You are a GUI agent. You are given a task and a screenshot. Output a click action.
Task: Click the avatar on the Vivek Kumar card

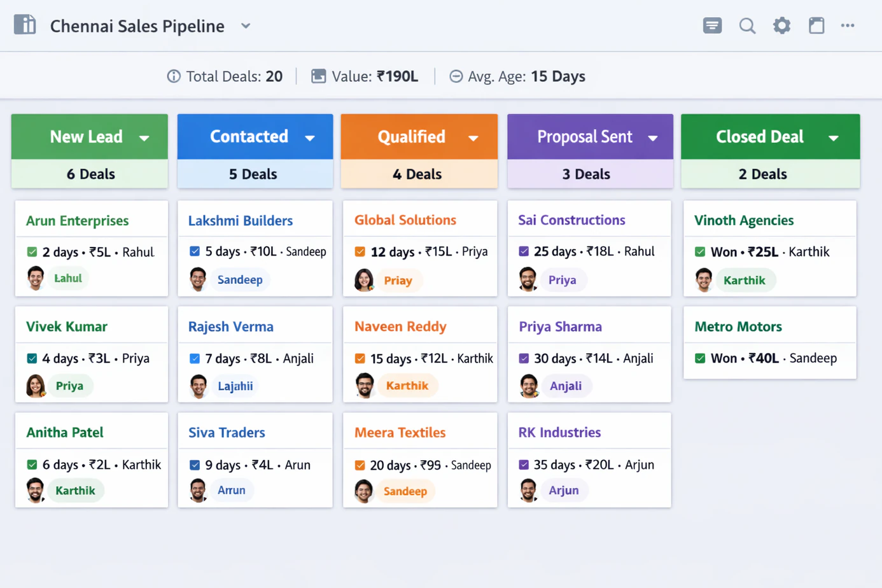[36, 386]
